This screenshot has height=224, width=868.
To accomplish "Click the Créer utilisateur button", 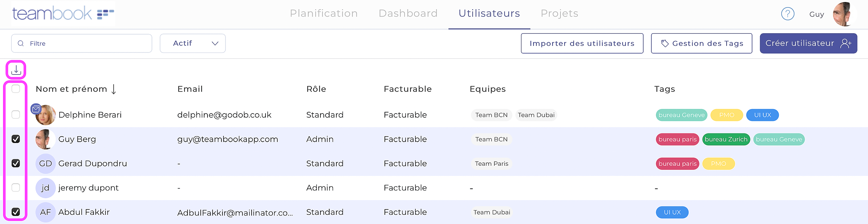I will click(808, 43).
